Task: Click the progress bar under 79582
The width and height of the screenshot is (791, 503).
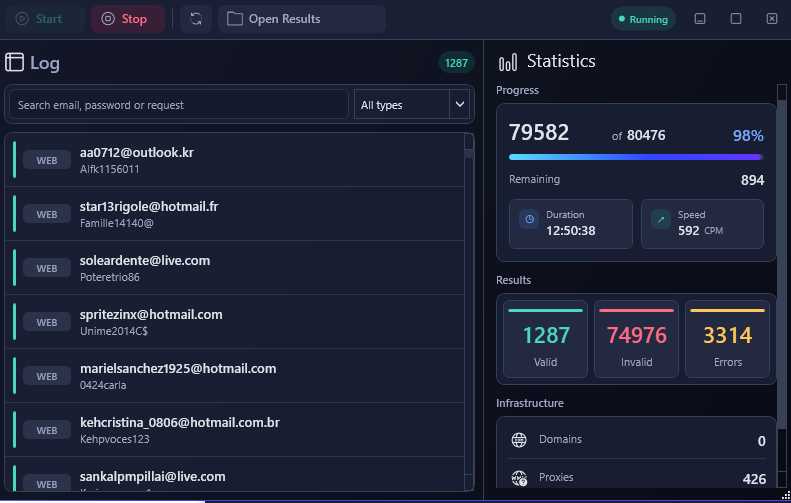Action: click(636, 157)
